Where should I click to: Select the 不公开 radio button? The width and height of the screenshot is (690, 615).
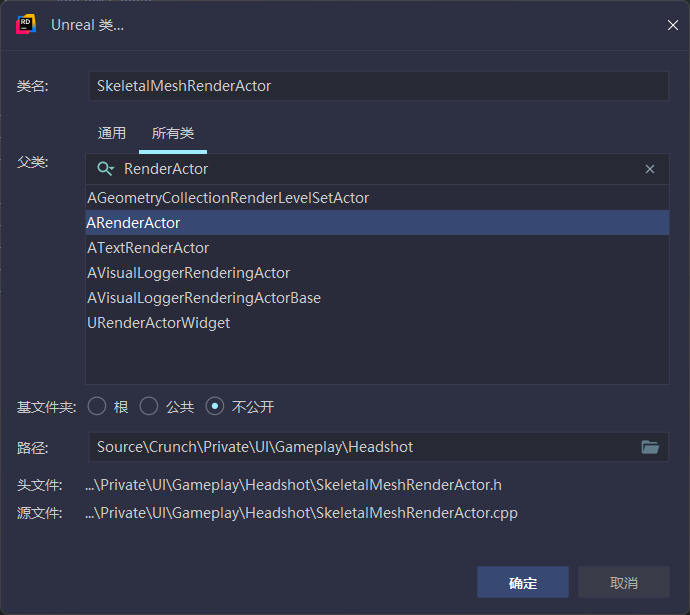pos(215,406)
